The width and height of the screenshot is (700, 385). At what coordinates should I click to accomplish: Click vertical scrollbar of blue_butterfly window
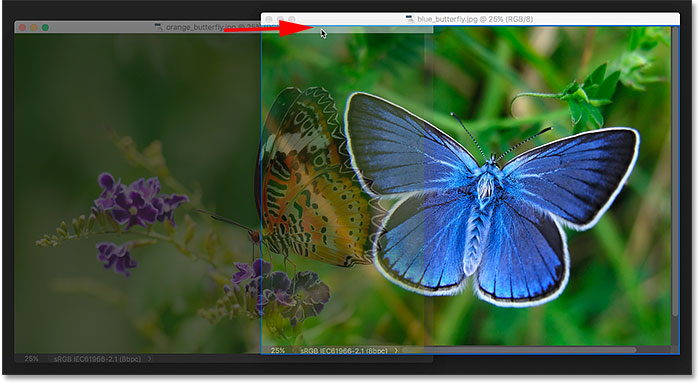tap(675, 172)
